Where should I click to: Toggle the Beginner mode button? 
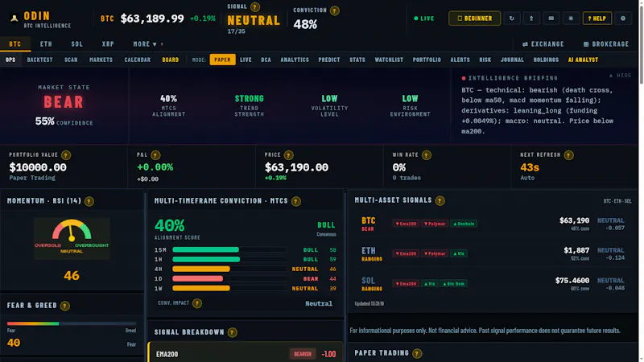pyautogui.click(x=474, y=18)
